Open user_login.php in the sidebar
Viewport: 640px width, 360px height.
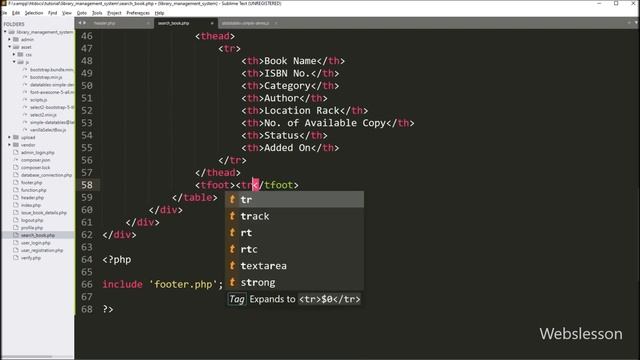[36, 242]
